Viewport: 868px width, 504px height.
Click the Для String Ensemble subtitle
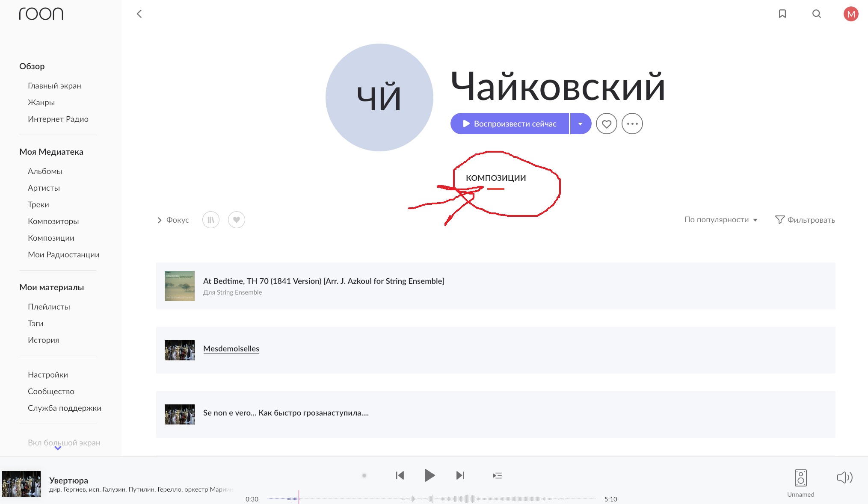coord(232,292)
